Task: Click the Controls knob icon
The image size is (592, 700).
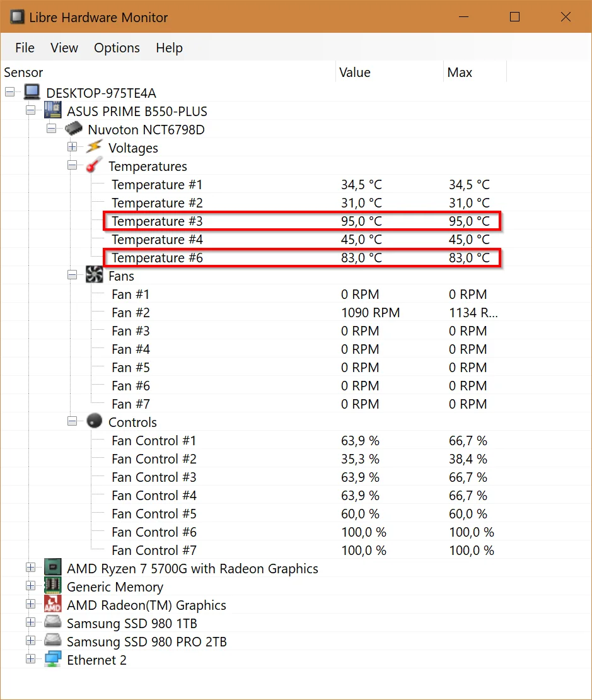Action: tap(94, 421)
